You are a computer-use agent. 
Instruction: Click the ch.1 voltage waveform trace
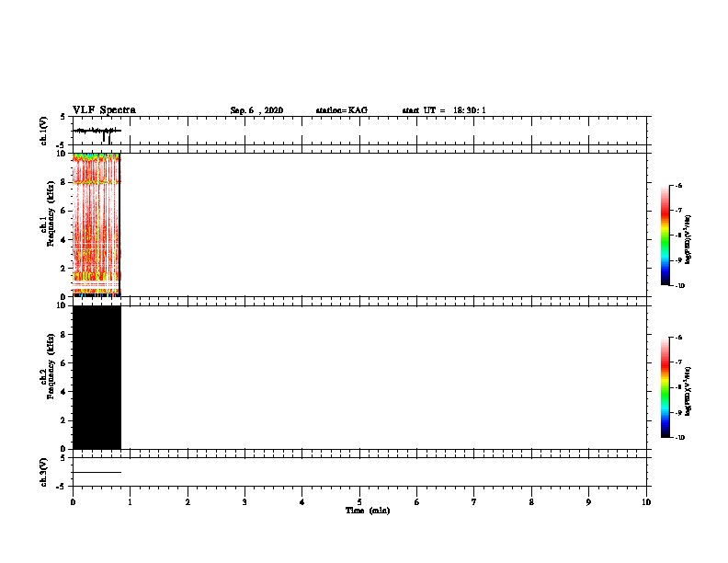coord(97,132)
